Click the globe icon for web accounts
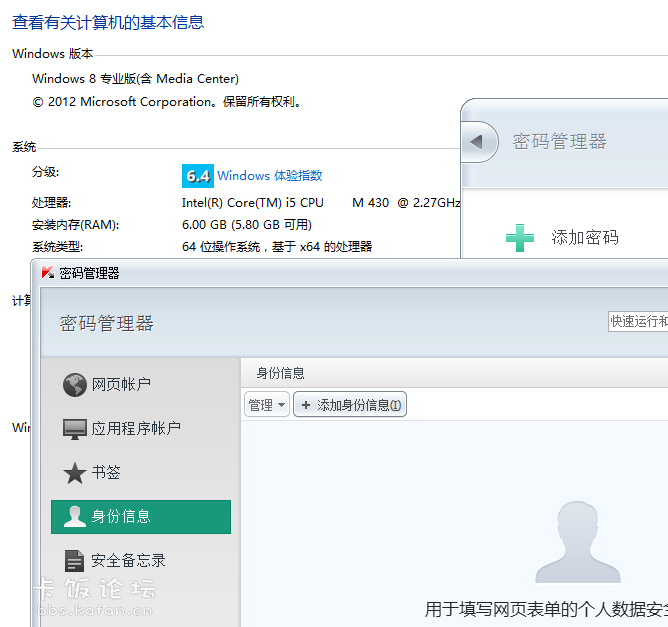Screen dimensions: 668x627 tap(75, 385)
